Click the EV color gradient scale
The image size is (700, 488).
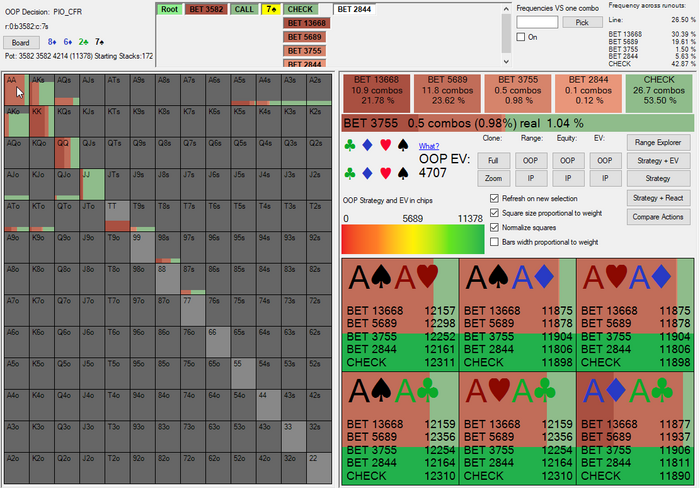(x=413, y=239)
